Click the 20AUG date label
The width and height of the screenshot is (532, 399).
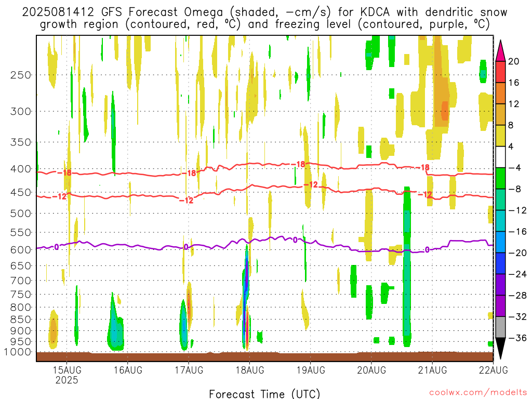point(371,370)
